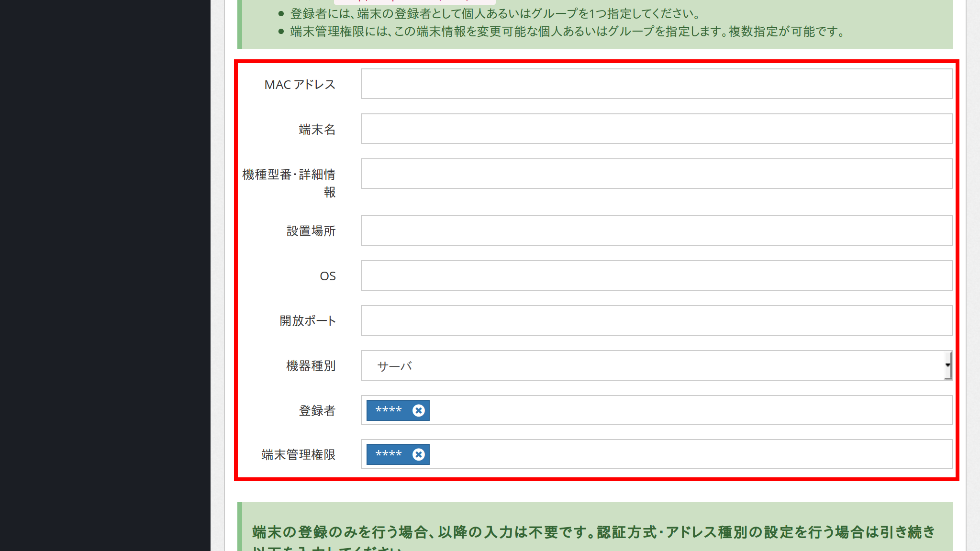Click the 端末名 label text

[x=317, y=130]
